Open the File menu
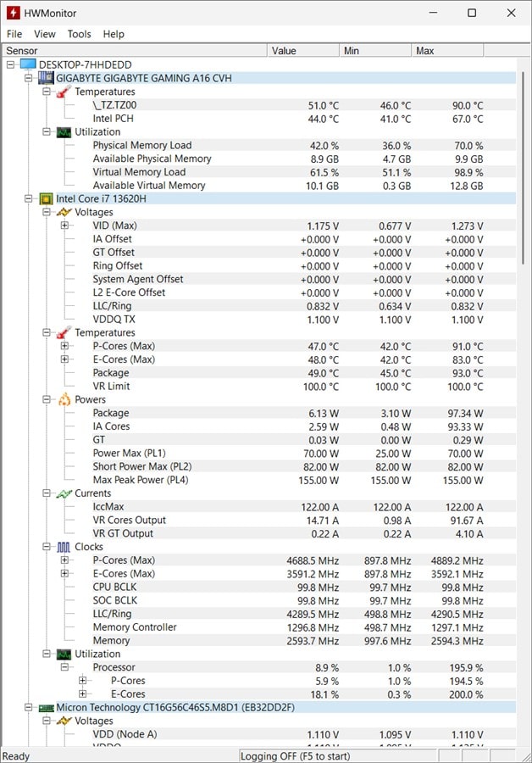The height and width of the screenshot is (763, 532). 14,34
